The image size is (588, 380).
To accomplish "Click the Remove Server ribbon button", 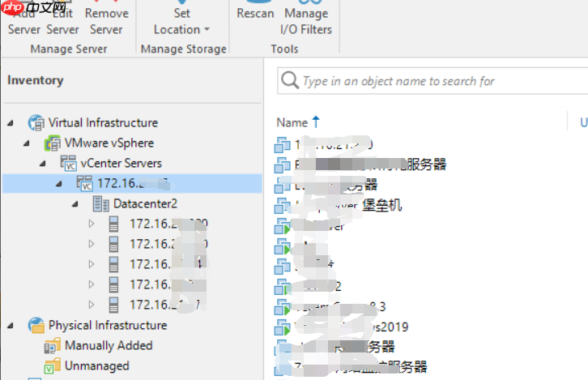I will [106, 19].
